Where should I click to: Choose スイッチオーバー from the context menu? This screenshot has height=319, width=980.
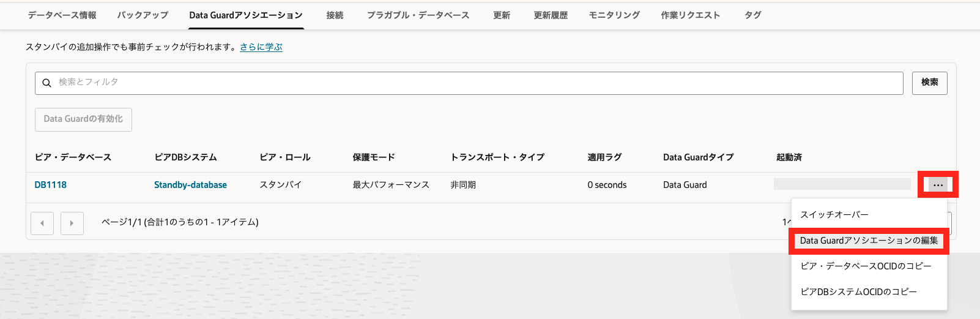coord(834,215)
